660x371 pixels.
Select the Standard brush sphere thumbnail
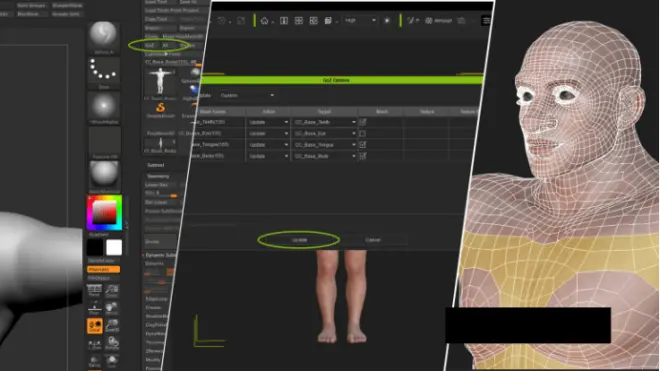pyautogui.click(x=104, y=35)
